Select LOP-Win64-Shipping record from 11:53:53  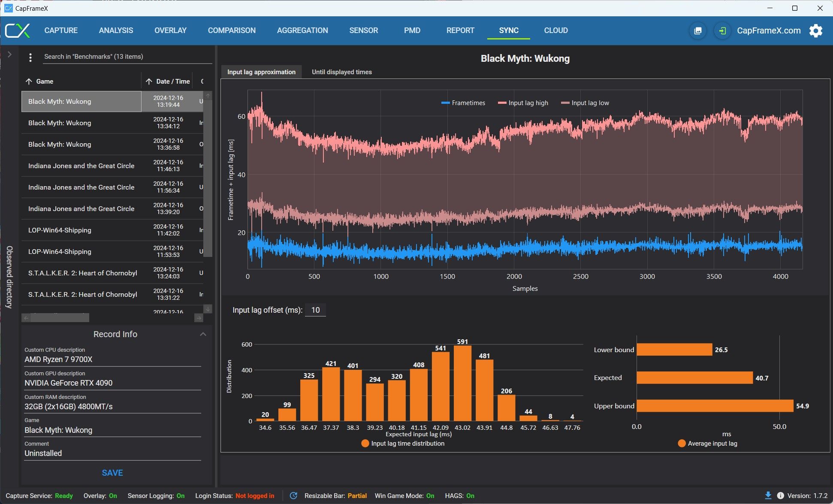point(112,252)
